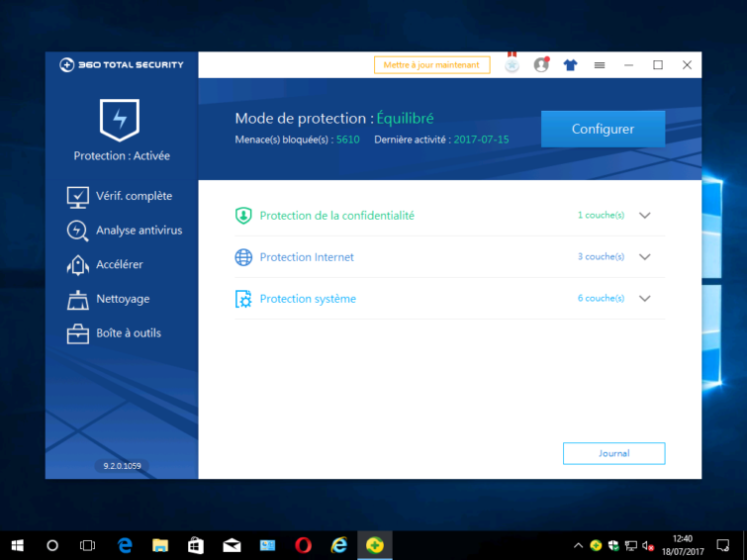Viewport: 747px width, 560px height.
Task: Go to Accélérer section
Action: [105, 264]
